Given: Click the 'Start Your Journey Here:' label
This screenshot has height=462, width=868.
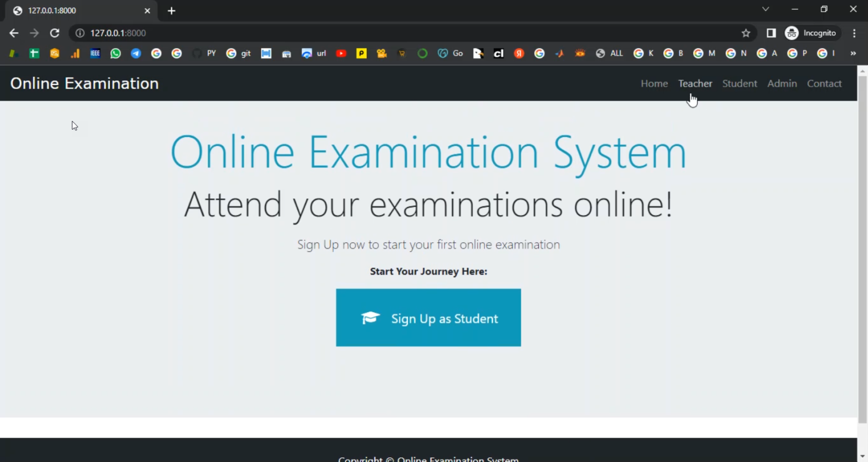Looking at the screenshot, I should 429,271.
